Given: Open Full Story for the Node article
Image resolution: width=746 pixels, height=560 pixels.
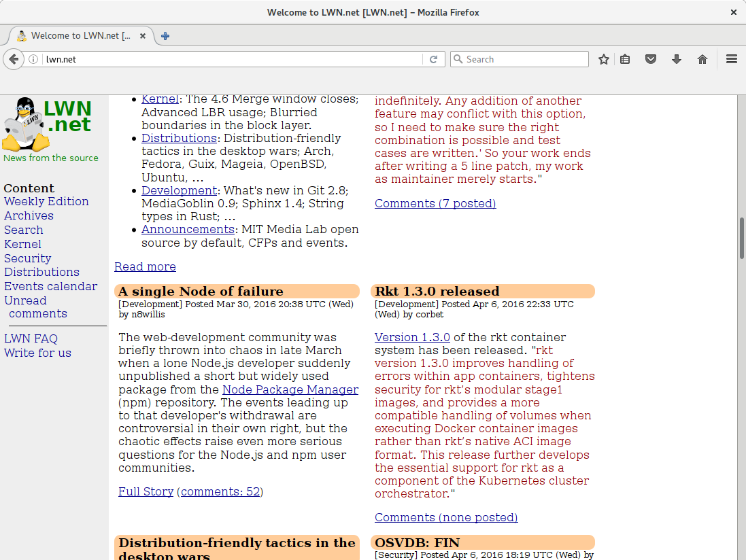Looking at the screenshot, I should [x=146, y=491].
